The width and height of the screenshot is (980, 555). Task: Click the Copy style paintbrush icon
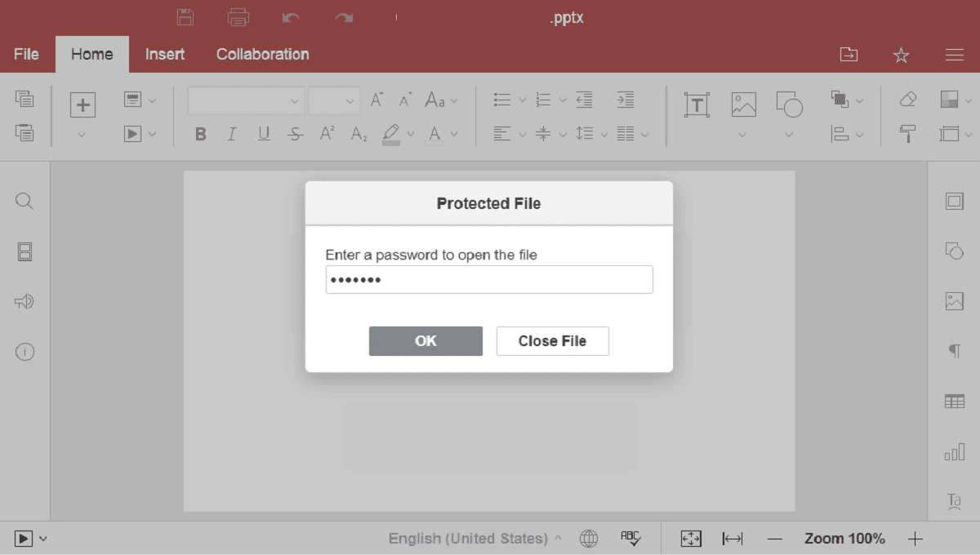[x=906, y=133]
